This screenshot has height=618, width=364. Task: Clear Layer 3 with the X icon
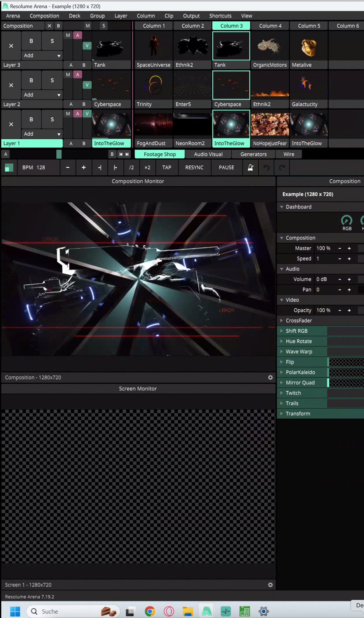pos(11,46)
